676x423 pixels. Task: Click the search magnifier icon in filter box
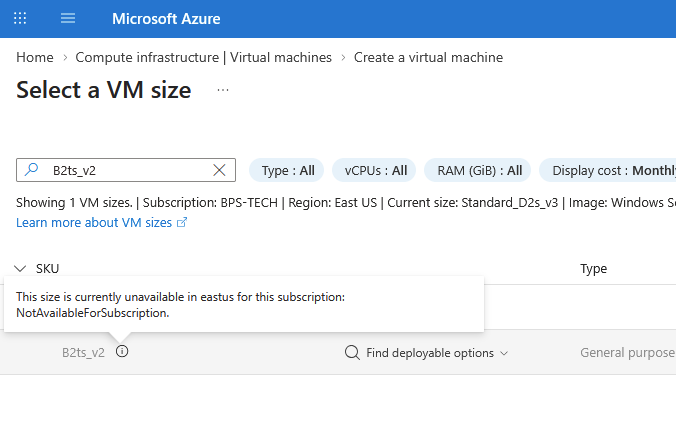31,169
